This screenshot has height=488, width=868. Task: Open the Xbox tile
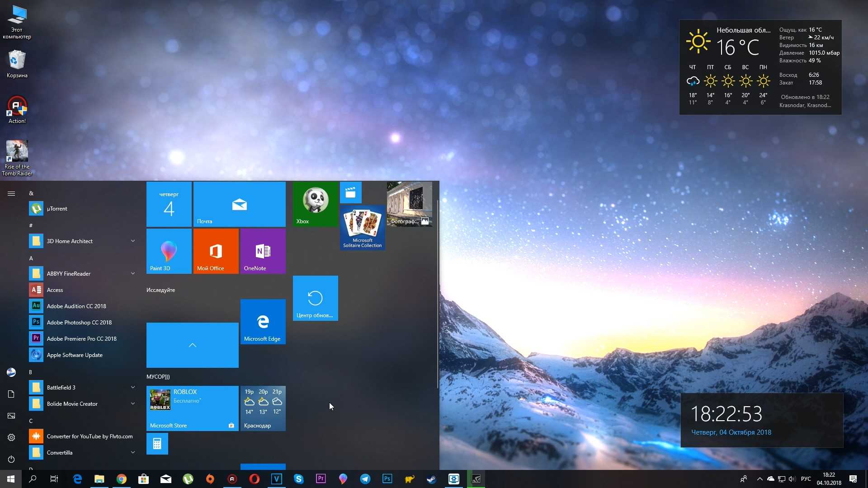[316, 204]
